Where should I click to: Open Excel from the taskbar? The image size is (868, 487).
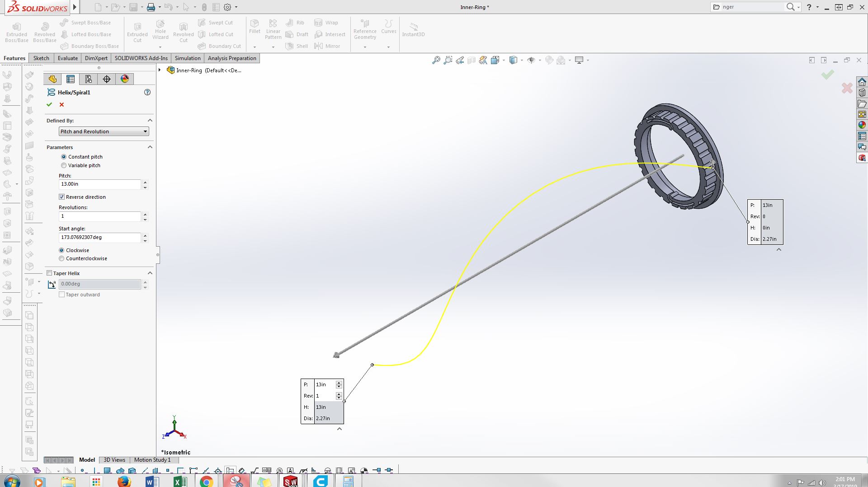[180, 482]
